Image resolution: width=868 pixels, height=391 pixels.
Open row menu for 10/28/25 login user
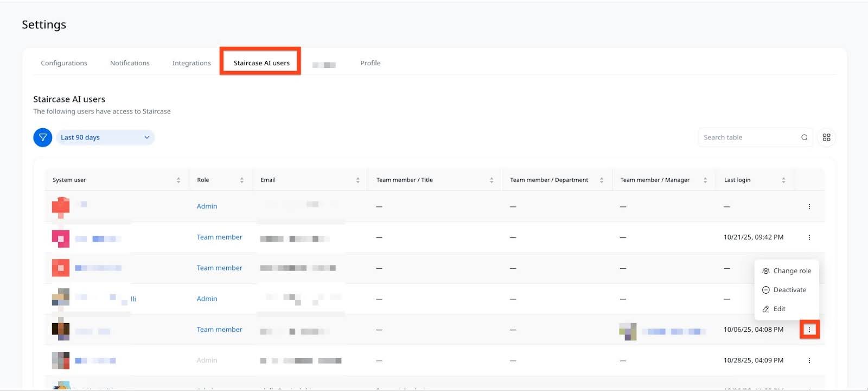[809, 361]
